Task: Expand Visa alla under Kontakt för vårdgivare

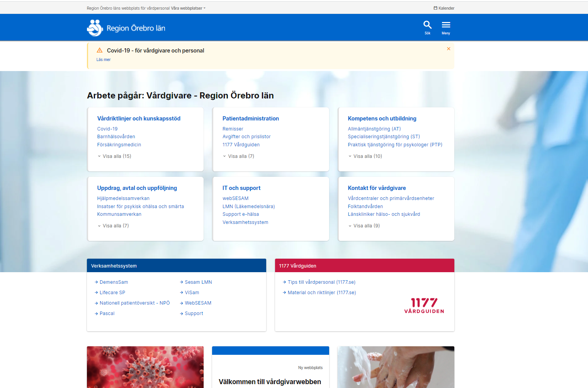Action: pos(364,225)
